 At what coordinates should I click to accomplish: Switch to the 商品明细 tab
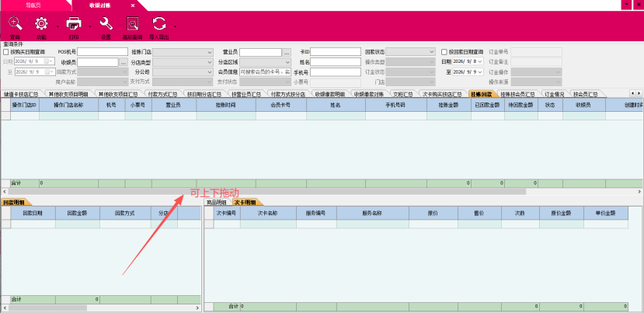tap(217, 202)
